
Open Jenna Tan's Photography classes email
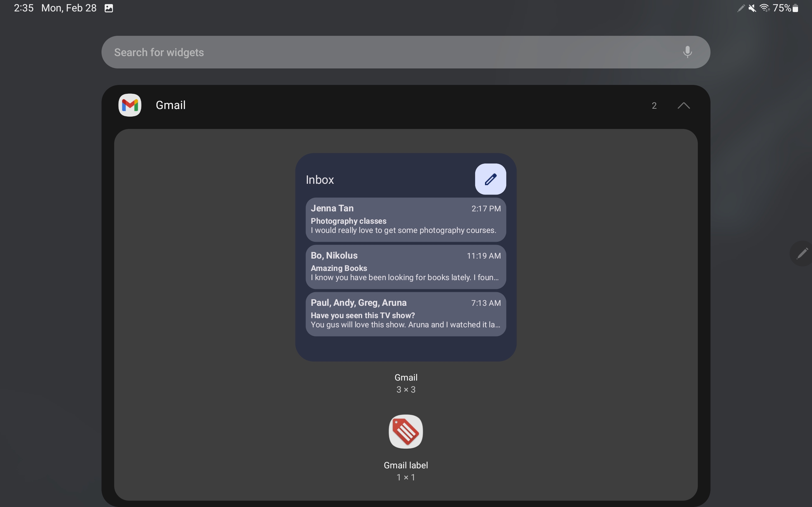click(x=405, y=219)
